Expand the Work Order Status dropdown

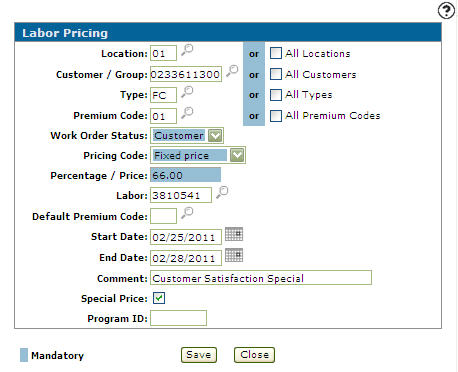[x=215, y=136]
